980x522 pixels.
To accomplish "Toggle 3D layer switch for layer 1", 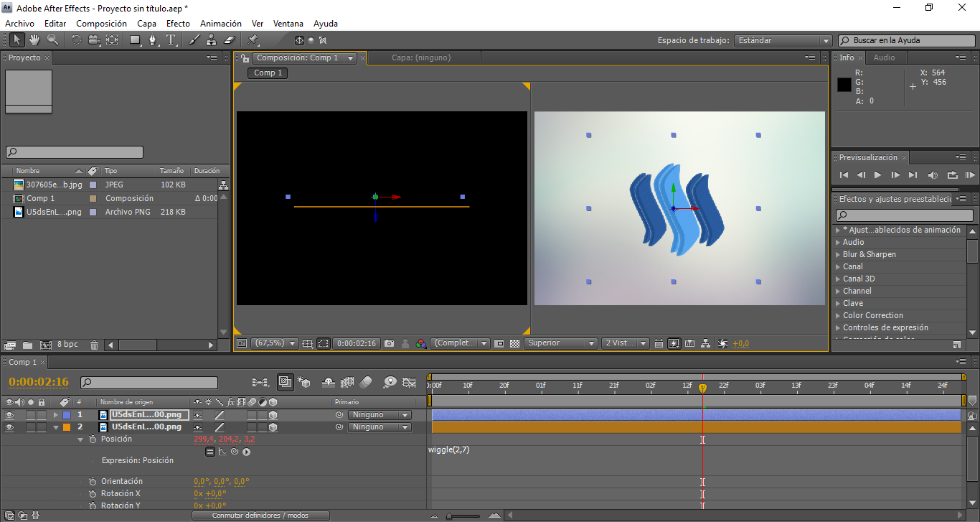I will [273, 415].
